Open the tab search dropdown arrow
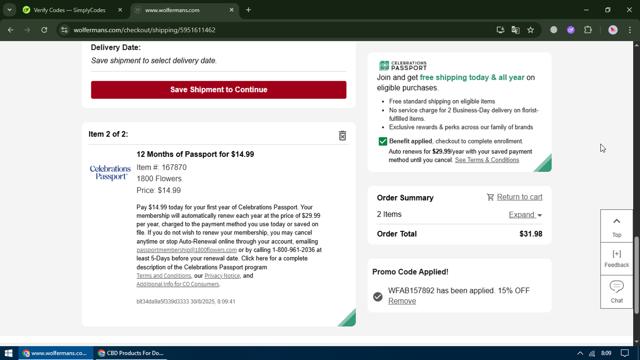The height and width of the screenshot is (360, 640). pyautogui.click(x=9, y=10)
